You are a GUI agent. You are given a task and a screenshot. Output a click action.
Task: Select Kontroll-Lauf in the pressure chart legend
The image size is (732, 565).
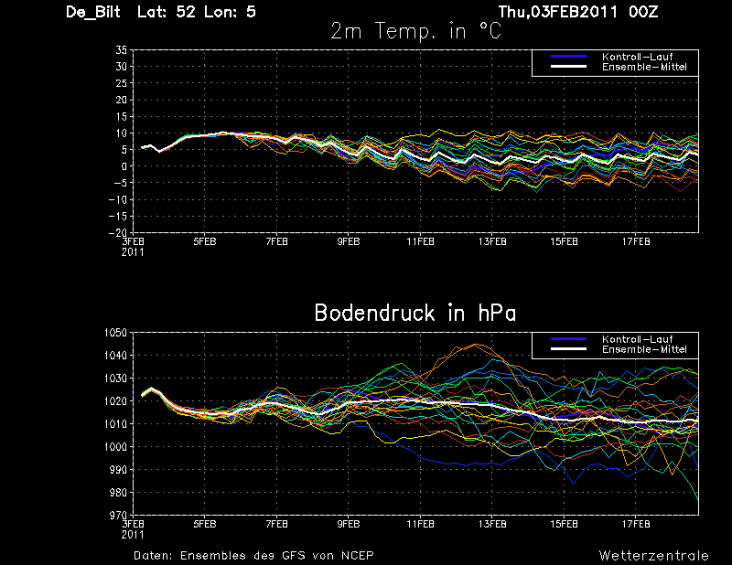pos(637,339)
